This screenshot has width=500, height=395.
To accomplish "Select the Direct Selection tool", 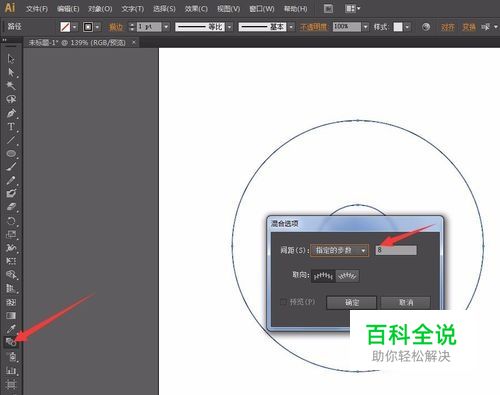I will [11, 72].
